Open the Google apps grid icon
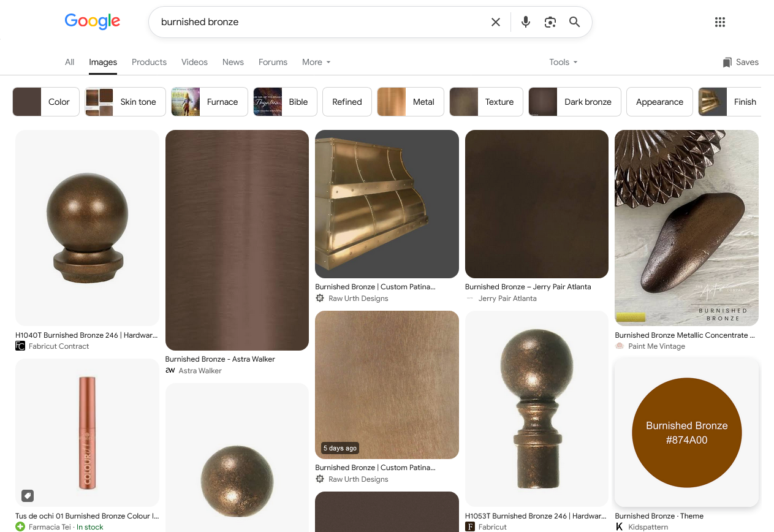Image resolution: width=774 pixels, height=532 pixels. 720,22
